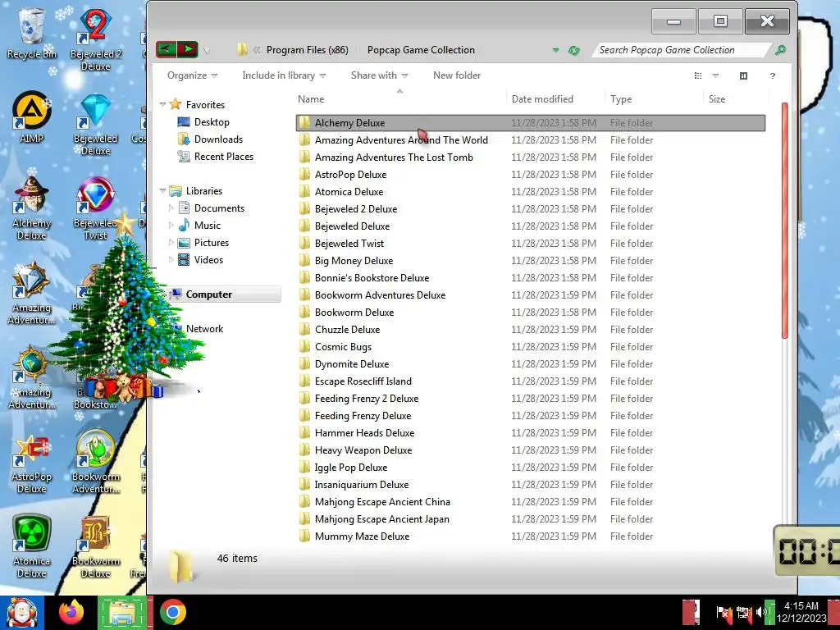Click the change view icon

[698, 75]
